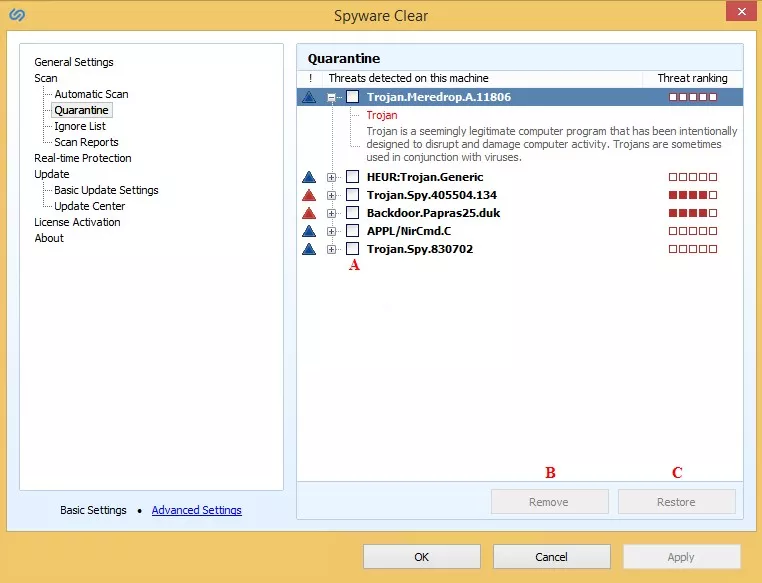Screen dimensions: 762x583
Task: Expand the HEUR:Trojan.Generic entry
Action: [x=331, y=178]
